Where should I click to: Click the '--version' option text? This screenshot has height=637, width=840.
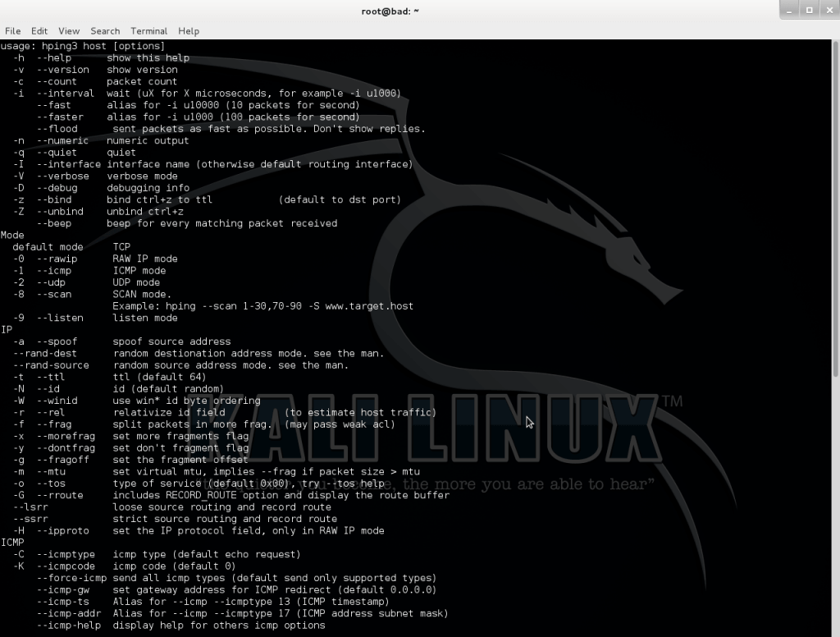click(62, 70)
